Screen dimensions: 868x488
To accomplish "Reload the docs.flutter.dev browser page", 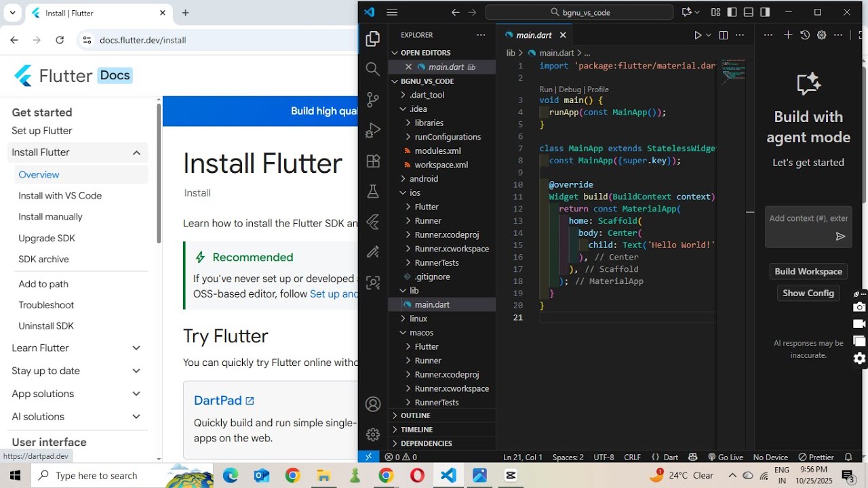I will tap(60, 40).
